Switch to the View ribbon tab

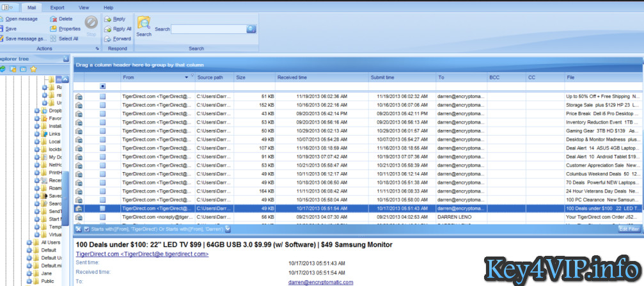pyautogui.click(x=84, y=8)
